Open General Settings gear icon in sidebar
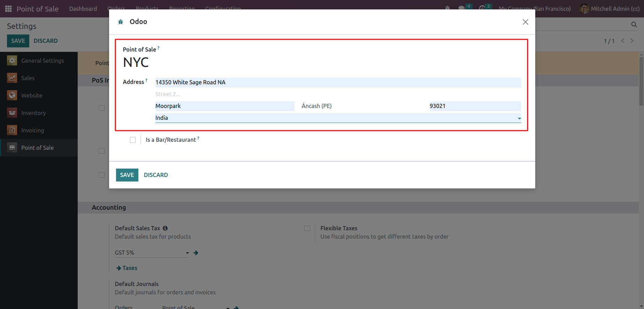Viewport: 644px width, 309px height. point(12,61)
